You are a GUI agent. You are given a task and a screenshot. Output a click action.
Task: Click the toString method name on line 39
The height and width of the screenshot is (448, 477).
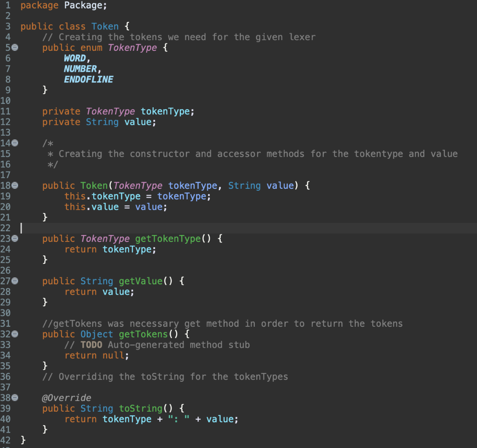point(141,408)
